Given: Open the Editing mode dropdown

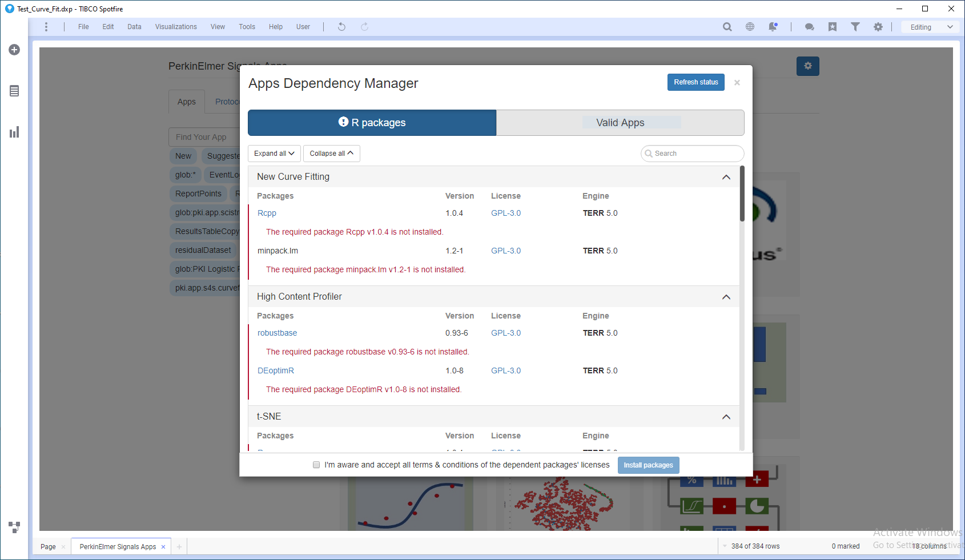Looking at the screenshot, I should 932,27.
